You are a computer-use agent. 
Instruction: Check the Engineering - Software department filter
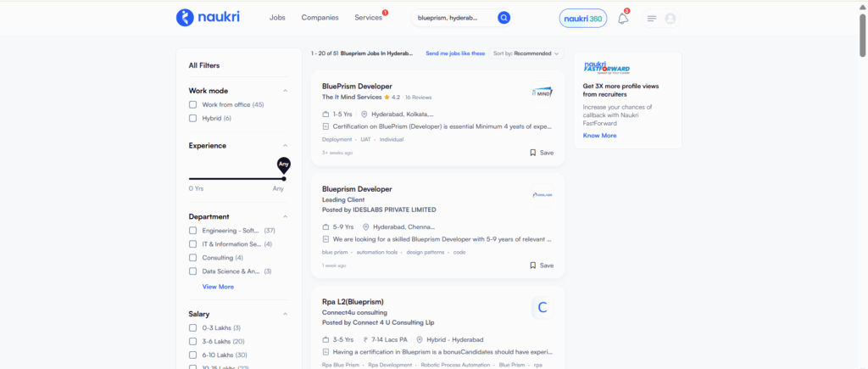tap(192, 231)
